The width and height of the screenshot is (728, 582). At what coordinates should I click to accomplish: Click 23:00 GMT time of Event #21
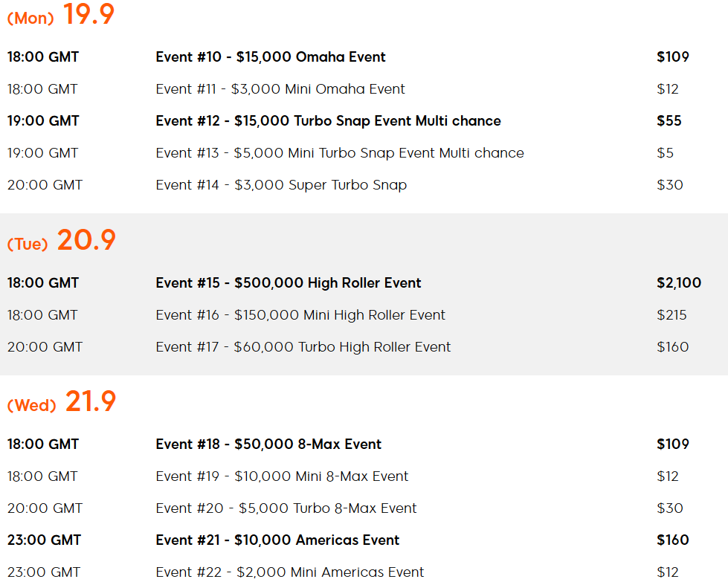44,540
